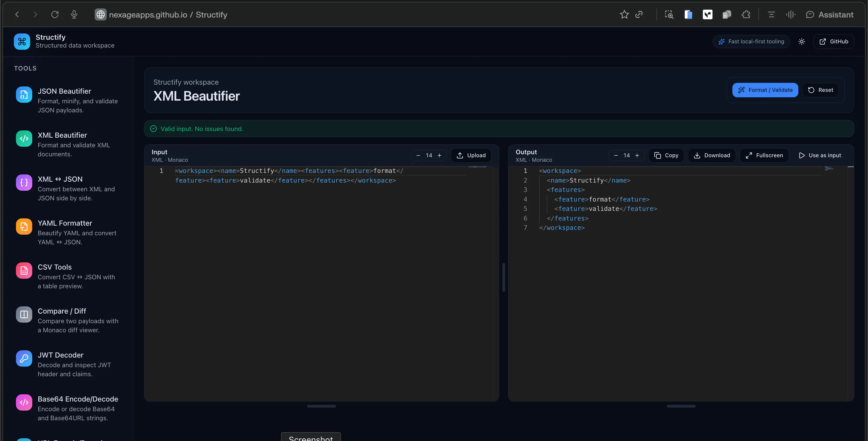
Task: Reset the XML Beautifier workspace
Action: 820,90
